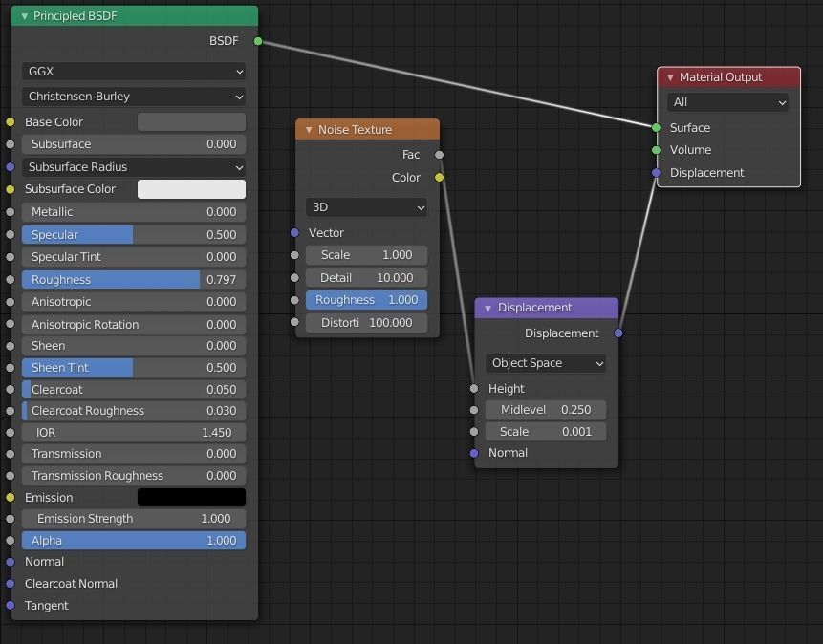Viewport: 823px width, 644px height.
Task: Click the Noise Texture Vector input socket
Action: coord(294,232)
